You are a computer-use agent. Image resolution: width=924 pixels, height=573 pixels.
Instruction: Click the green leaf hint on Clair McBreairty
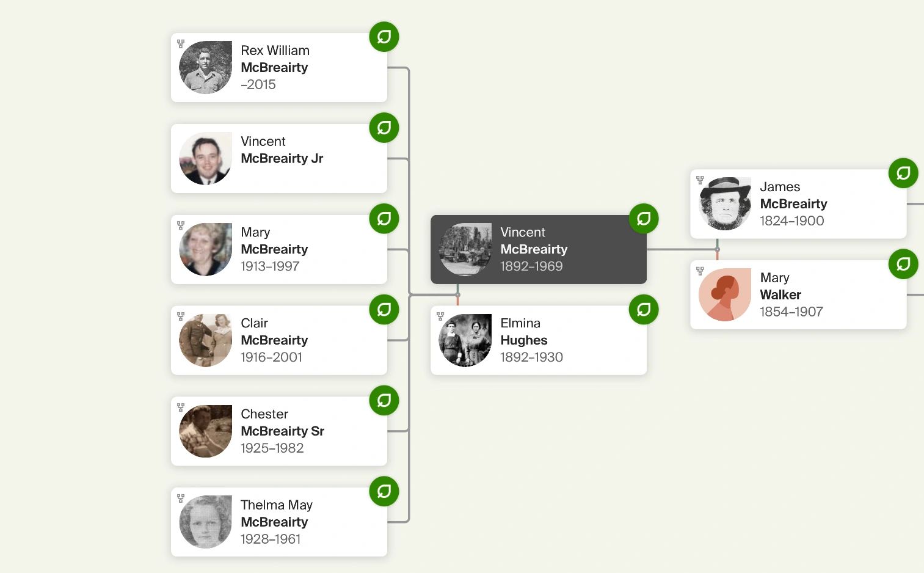[384, 309]
